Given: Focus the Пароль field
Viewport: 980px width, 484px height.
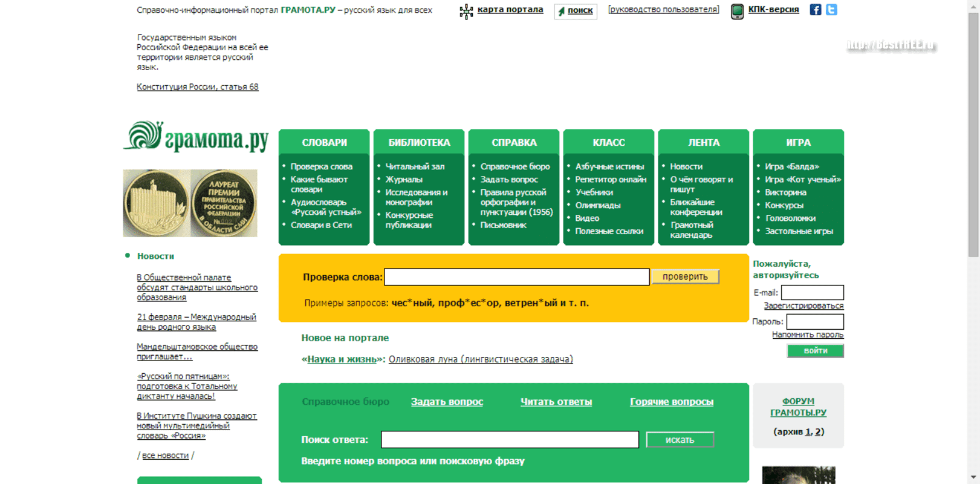Looking at the screenshot, I should (814, 322).
